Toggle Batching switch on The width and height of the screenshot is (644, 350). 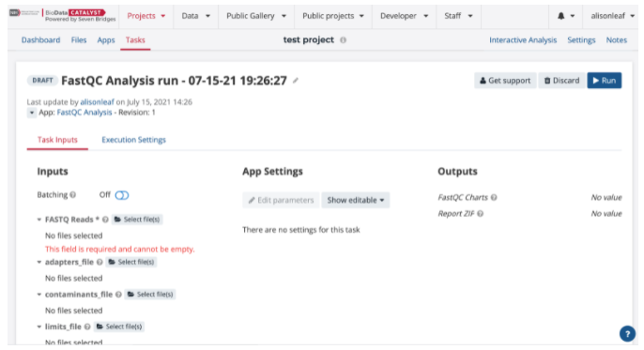[122, 195]
